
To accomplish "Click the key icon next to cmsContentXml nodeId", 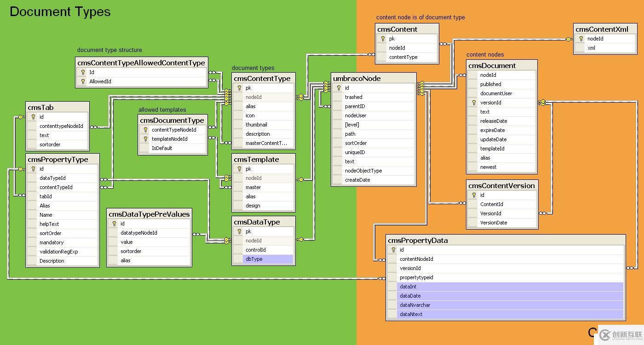I will (x=581, y=39).
